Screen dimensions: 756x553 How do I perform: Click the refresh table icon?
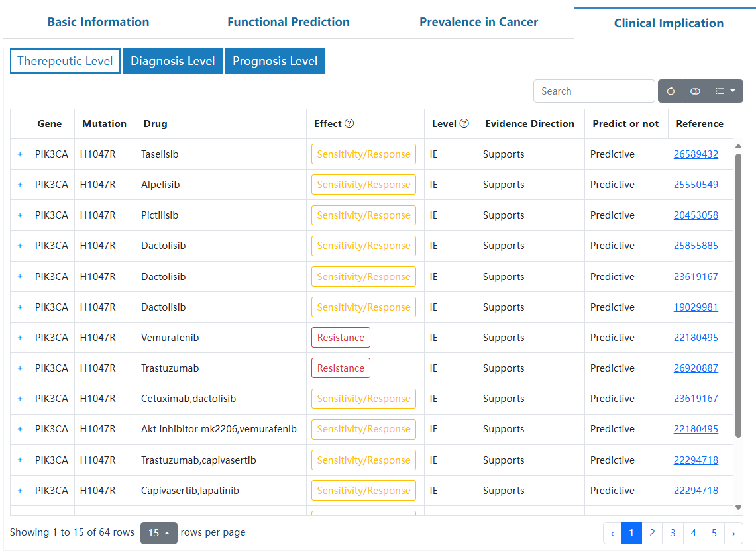671,91
